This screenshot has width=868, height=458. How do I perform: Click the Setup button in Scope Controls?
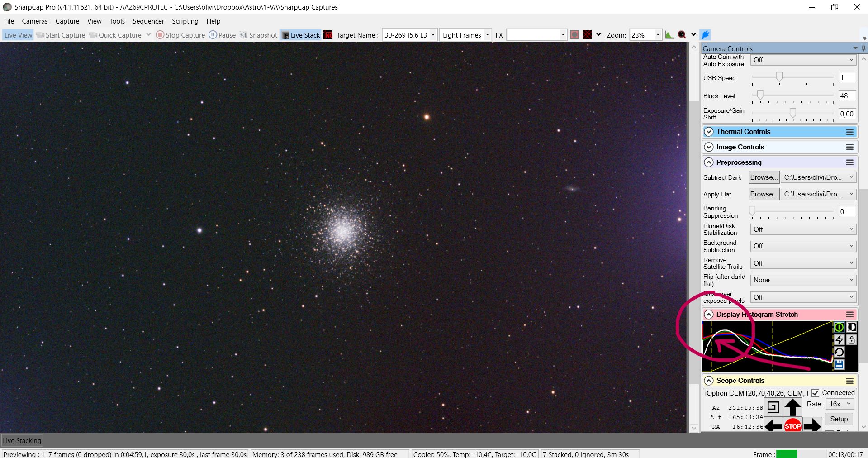pyautogui.click(x=839, y=419)
